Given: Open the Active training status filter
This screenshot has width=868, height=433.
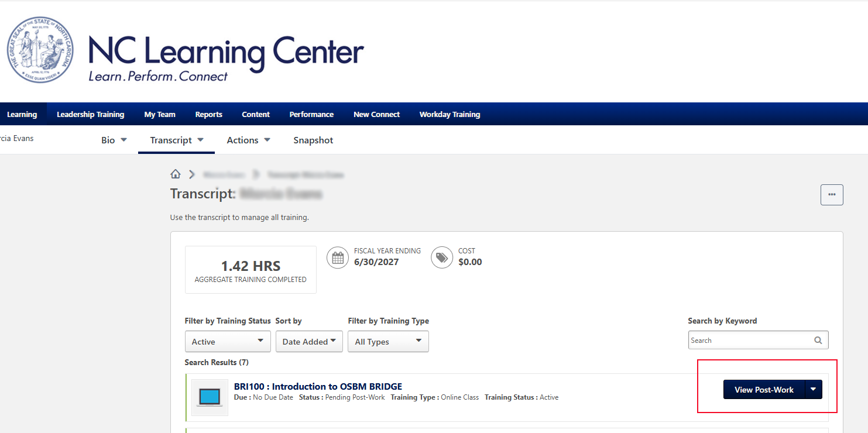Looking at the screenshot, I should 228,342.
